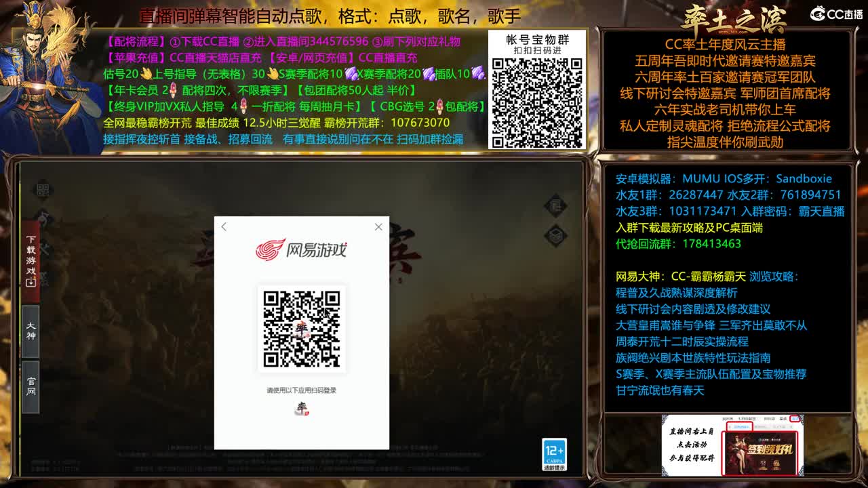This screenshot has height=488, width=868.
Task: Click the line starting 接指挥夜控斩首
Action: pos(283,139)
